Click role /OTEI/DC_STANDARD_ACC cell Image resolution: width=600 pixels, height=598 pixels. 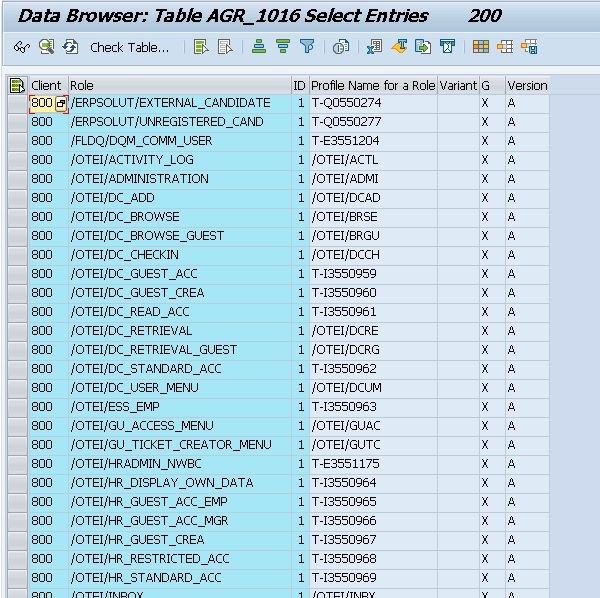(179, 369)
